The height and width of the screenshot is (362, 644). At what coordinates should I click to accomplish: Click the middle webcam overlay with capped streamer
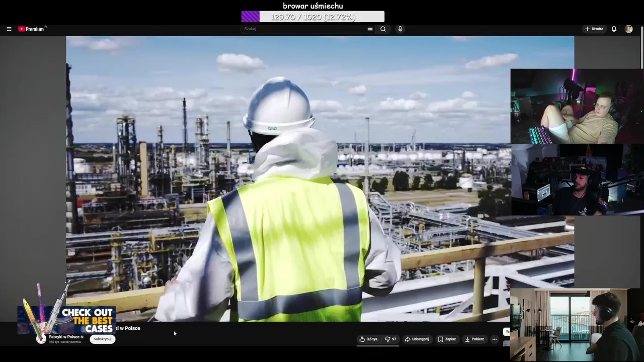(577, 180)
